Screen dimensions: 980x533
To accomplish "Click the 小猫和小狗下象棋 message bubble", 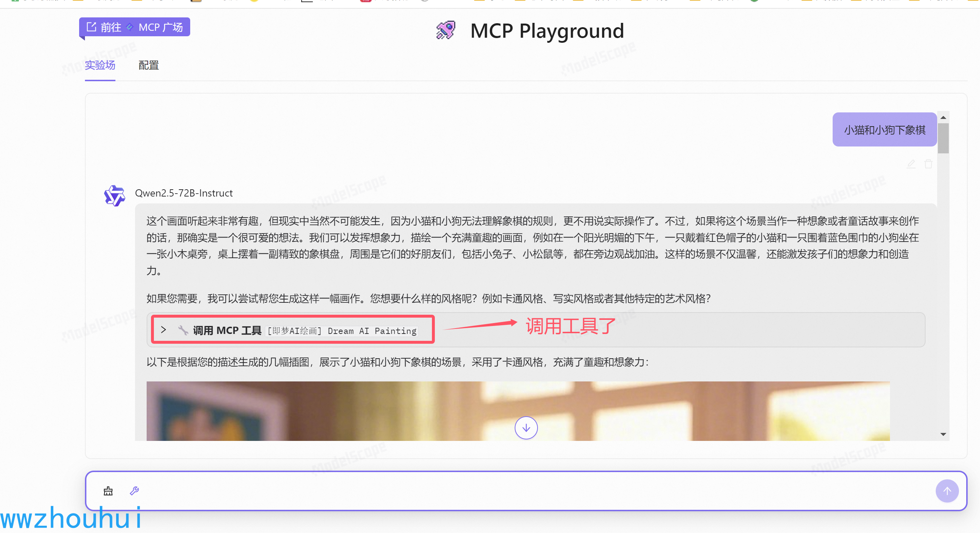I will (x=884, y=129).
